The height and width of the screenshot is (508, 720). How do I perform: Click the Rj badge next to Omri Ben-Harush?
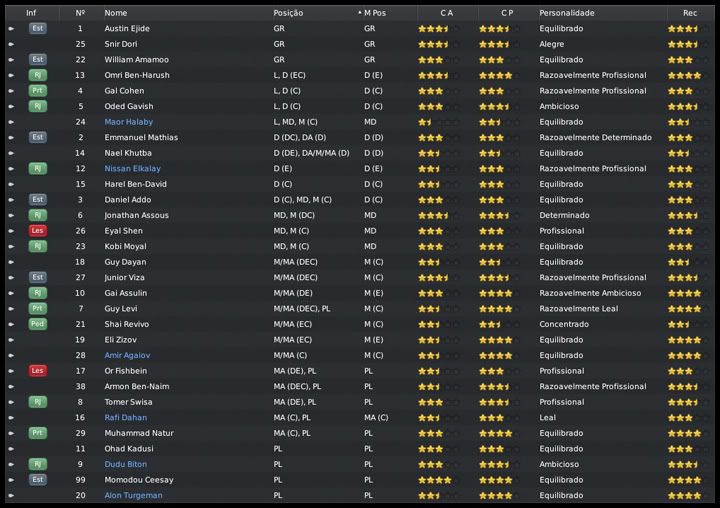coord(37,75)
